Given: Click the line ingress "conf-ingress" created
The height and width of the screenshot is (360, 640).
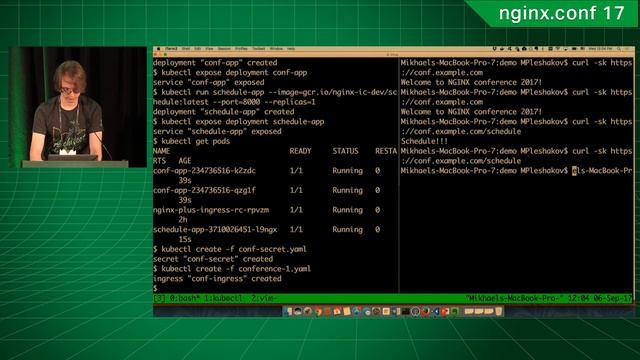Looking at the screenshot, I should (x=217, y=278).
